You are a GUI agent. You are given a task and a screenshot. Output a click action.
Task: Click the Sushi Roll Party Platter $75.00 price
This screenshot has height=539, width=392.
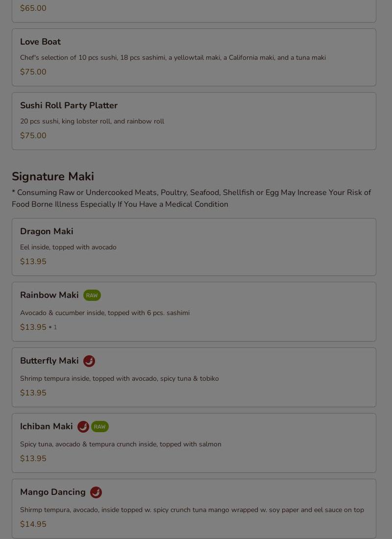pos(33,136)
